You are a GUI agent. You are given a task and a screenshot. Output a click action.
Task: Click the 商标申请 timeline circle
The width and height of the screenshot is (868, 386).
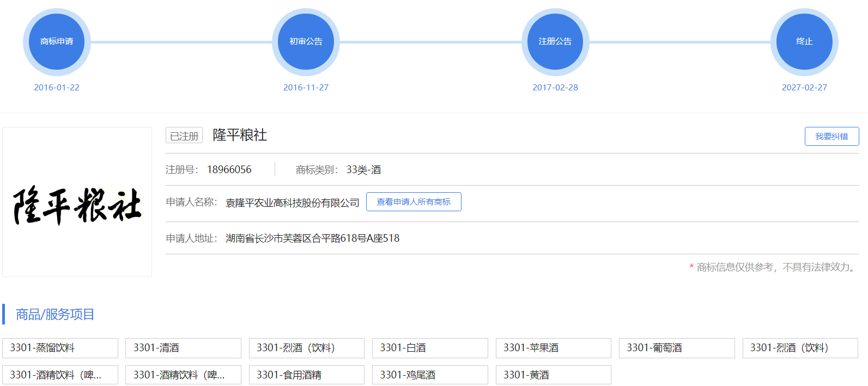57,42
